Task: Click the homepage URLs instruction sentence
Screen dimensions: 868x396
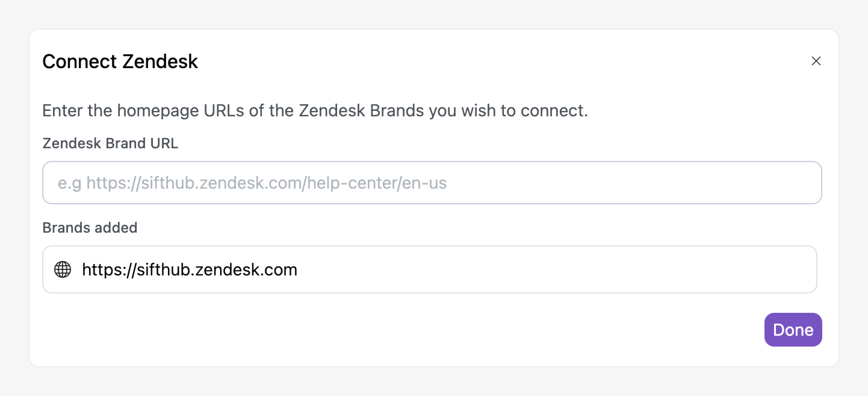Action: [315, 111]
